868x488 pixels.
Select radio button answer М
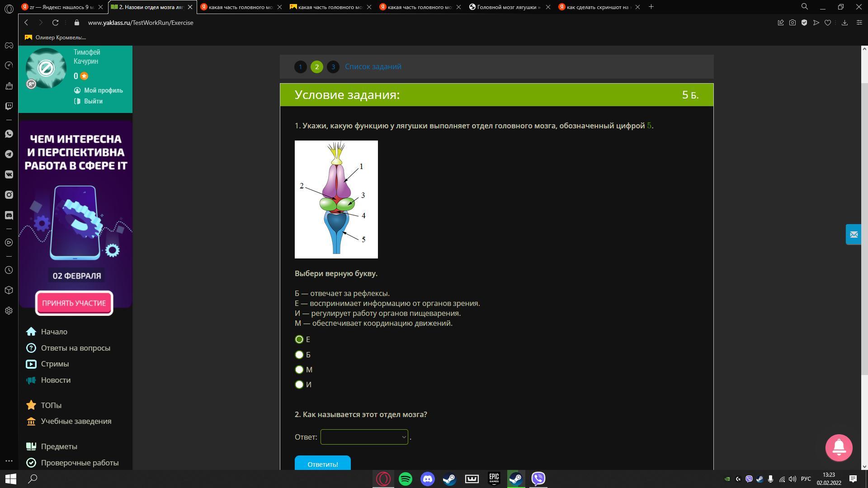coord(299,370)
